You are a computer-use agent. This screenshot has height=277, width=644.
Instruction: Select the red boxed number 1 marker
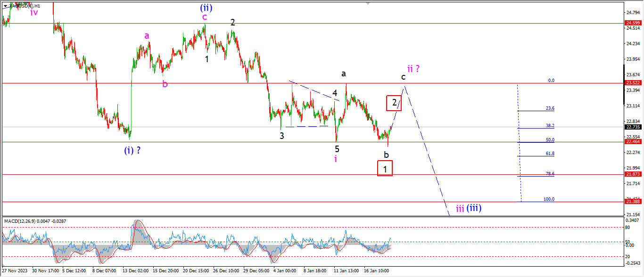tap(385, 168)
